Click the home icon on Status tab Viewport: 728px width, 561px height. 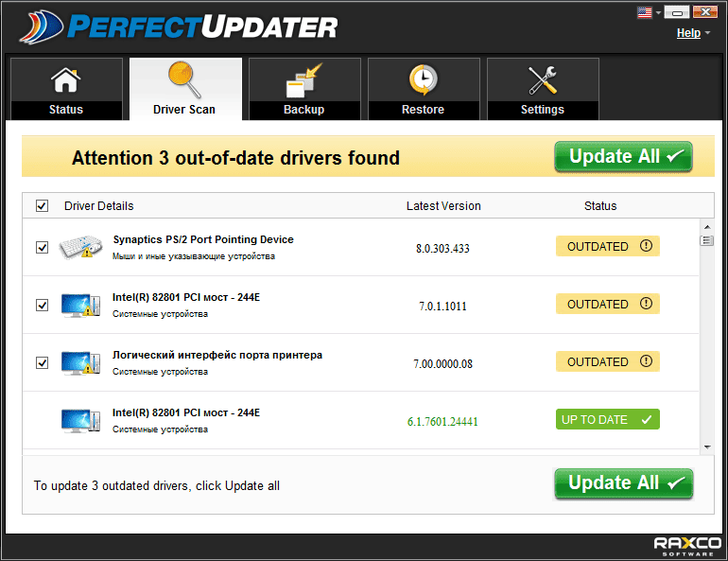(65, 79)
